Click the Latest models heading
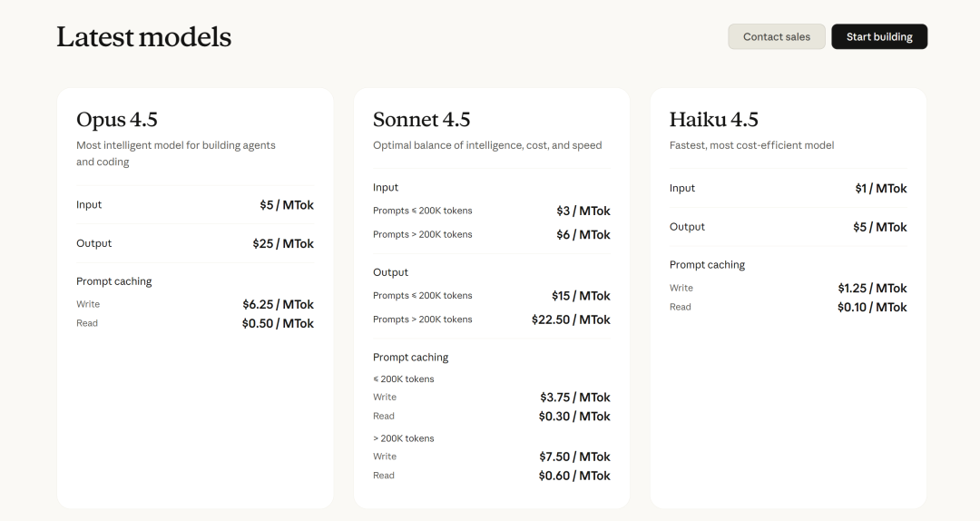This screenshot has width=980, height=521. coord(143,37)
